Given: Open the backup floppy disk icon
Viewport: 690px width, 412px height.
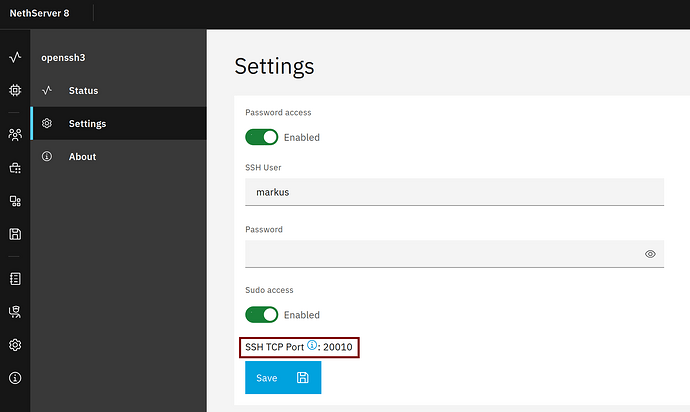Looking at the screenshot, I should point(15,234).
